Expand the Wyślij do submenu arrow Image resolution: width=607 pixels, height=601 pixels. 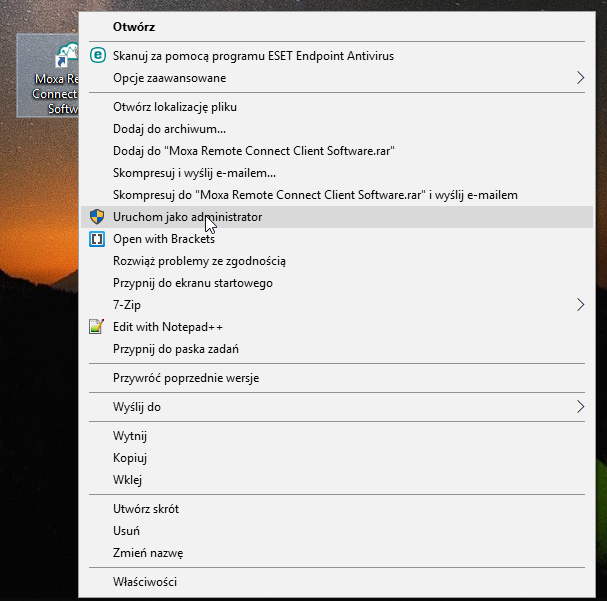[581, 407]
